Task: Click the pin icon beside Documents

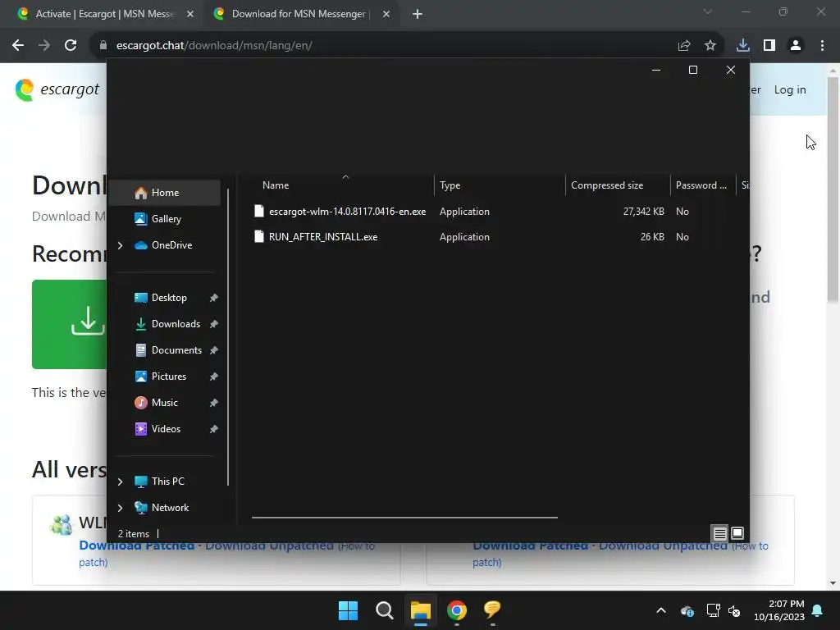Action: point(214,350)
